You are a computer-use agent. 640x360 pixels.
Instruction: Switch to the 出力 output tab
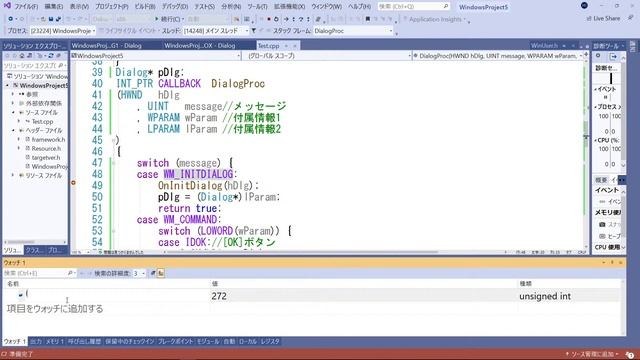tap(36, 341)
